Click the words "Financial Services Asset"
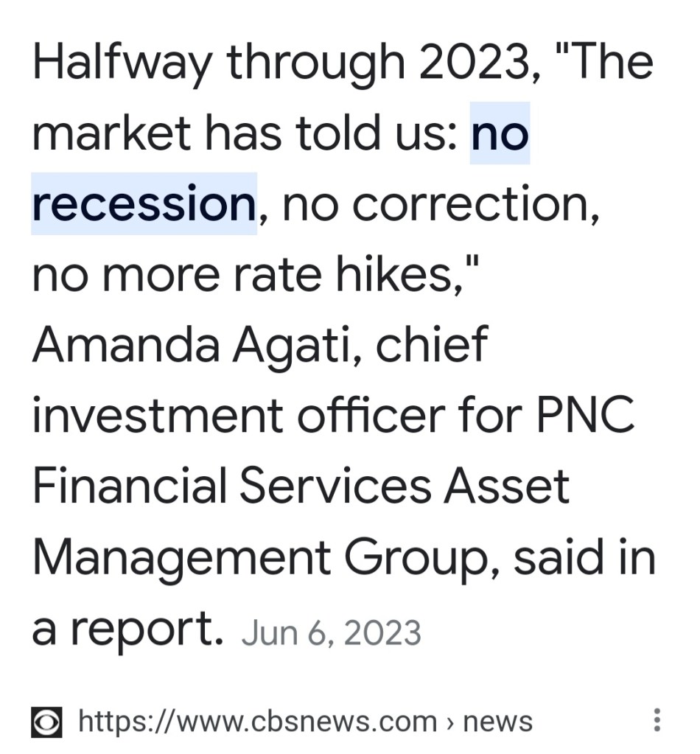The width and height of the screenshot is (700, 754). [x=301, y=486]
